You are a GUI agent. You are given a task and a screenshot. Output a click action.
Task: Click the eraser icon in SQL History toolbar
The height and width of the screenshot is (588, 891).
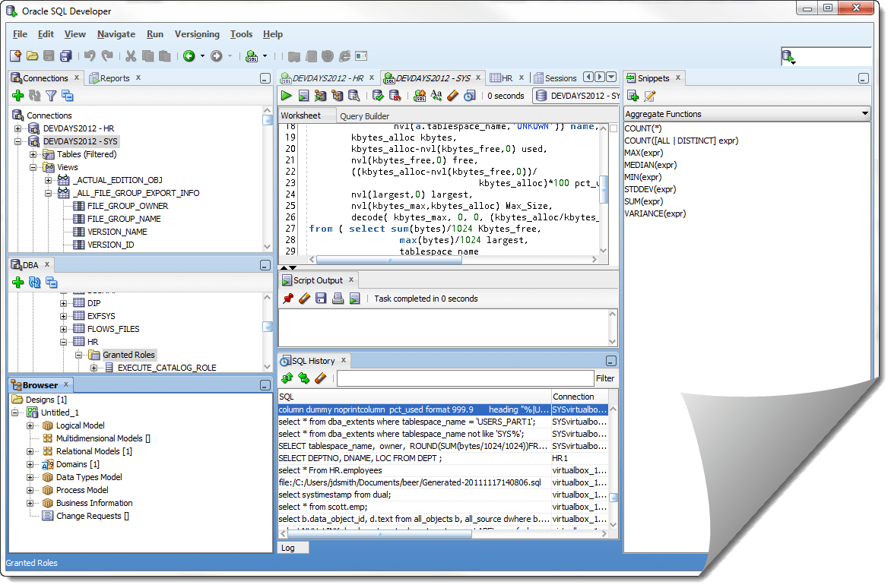tap(321, 378)
